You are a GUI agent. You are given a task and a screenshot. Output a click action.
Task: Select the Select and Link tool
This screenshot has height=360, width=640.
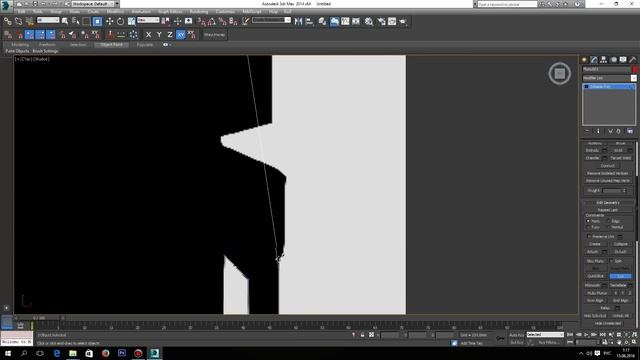click(x=8, y=21)
